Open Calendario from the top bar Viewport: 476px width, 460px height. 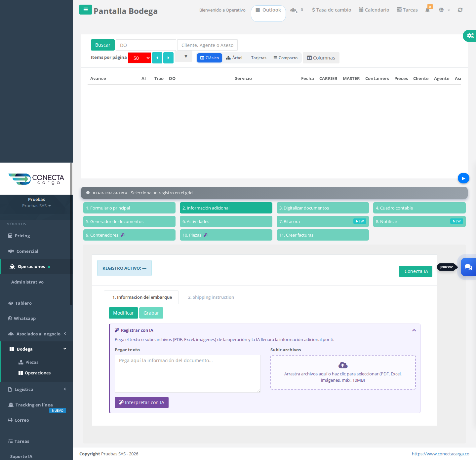374,10
